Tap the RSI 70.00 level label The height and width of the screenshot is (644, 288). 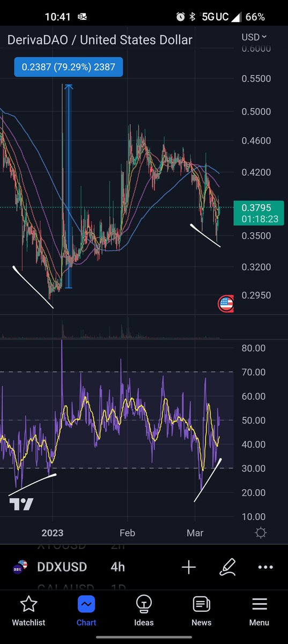[253, 372]
